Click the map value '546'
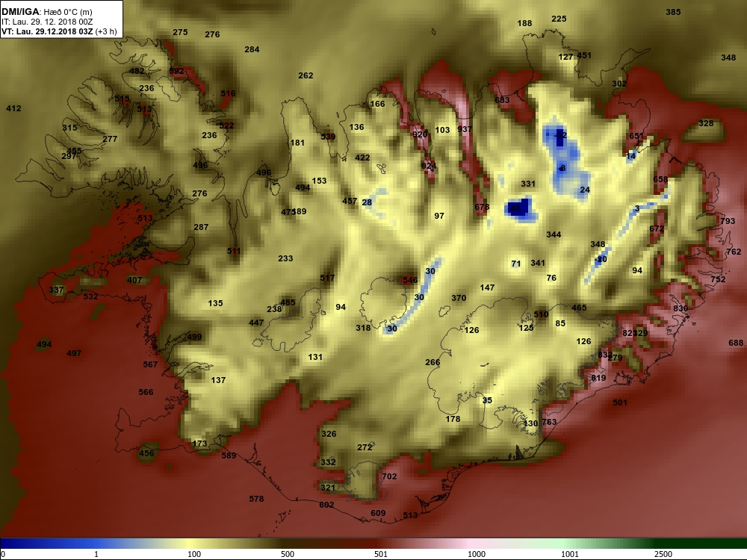Screen dimensions: 747x560 [x=410, y=280]
